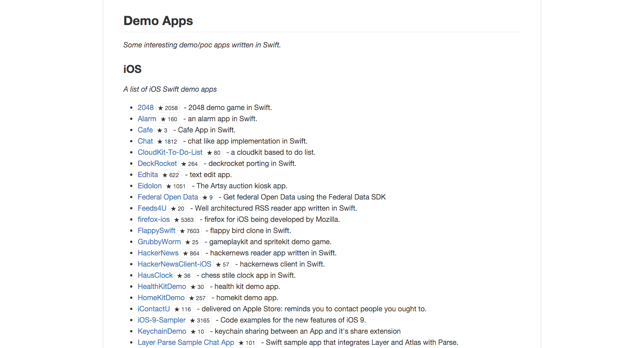Open the DeckRocket link
This screenshot has height=348, width=644.
pos(157,163)
